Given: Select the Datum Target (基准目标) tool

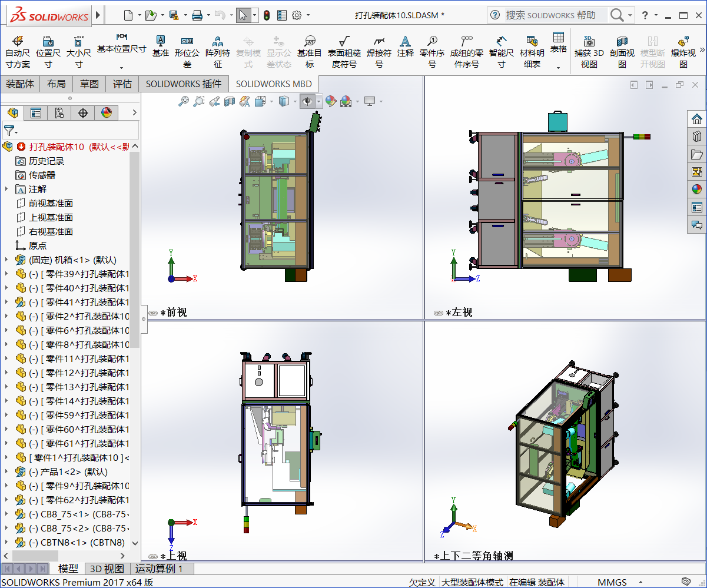Looking at the screenshot, I should click(x=310, y=51).
